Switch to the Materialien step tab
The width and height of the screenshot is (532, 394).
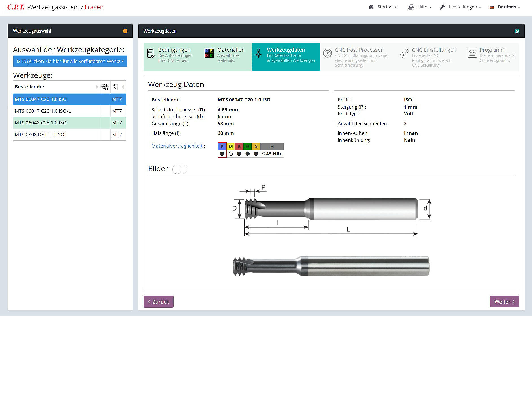225,56
